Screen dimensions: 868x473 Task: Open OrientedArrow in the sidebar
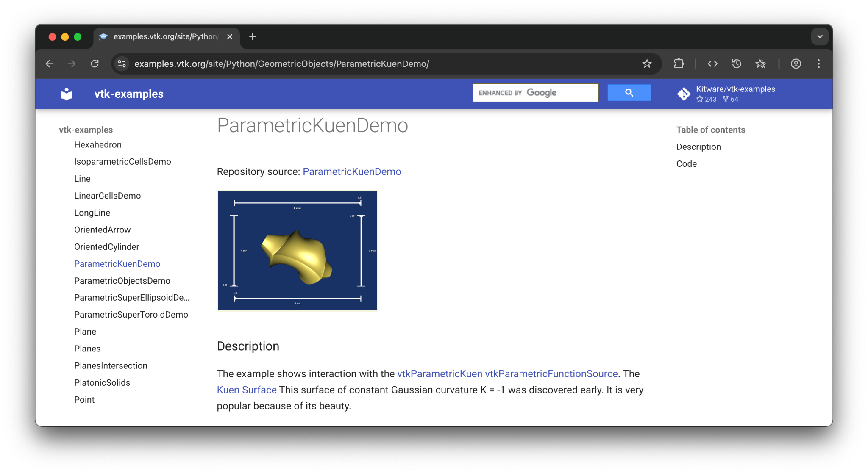102,230
